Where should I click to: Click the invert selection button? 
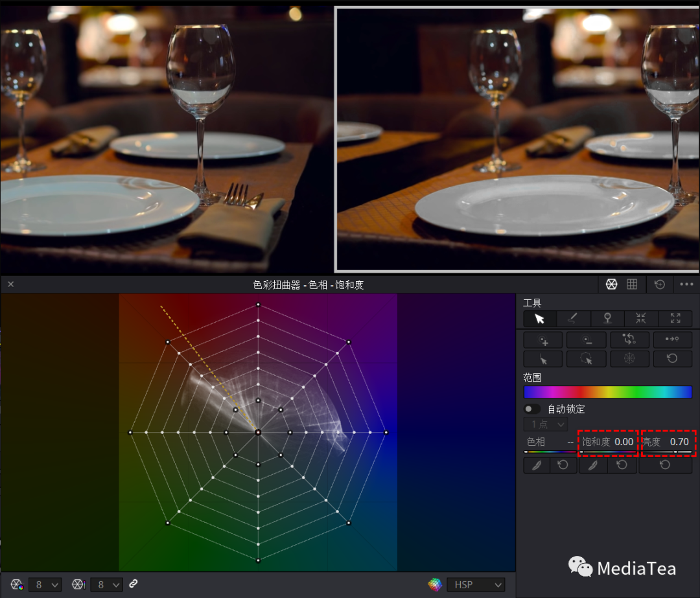pos(629,340)
